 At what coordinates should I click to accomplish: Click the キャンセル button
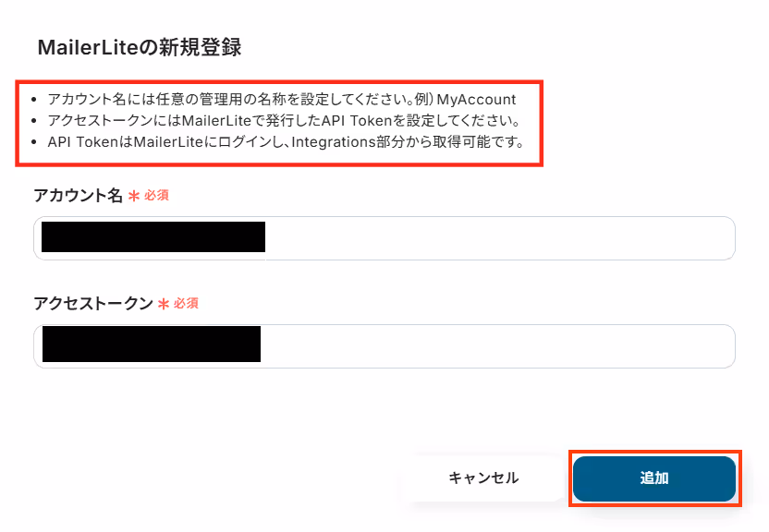483,478
